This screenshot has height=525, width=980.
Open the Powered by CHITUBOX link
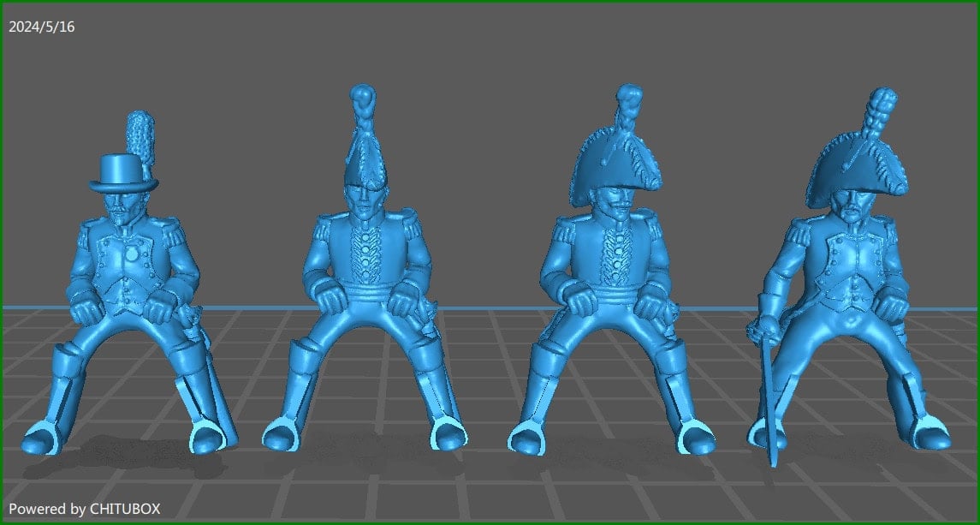click(x=86, y=508)
